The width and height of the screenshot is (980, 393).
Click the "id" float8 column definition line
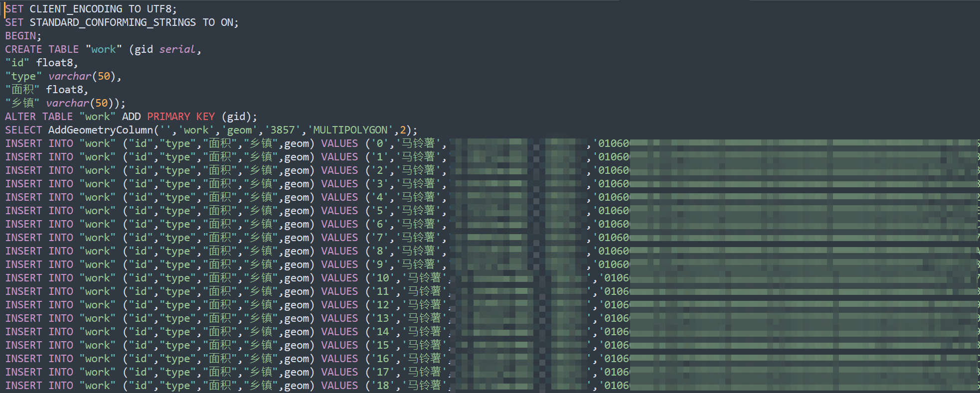click(42, 63)
